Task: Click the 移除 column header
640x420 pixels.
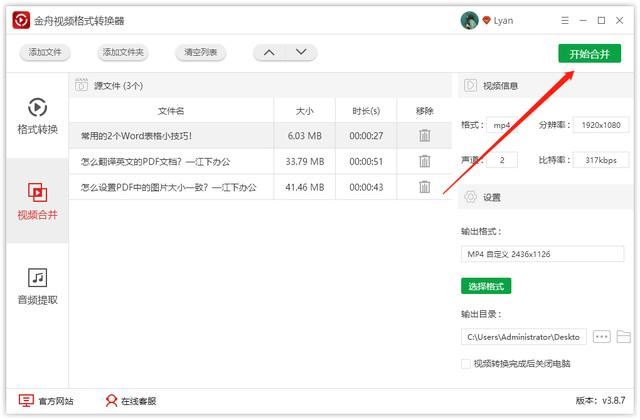Action: point(424,111)
